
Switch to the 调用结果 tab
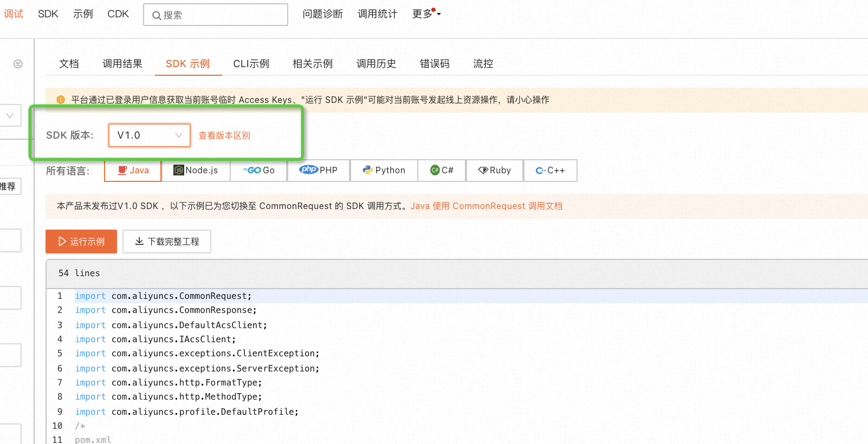click(x=122, y=64)
